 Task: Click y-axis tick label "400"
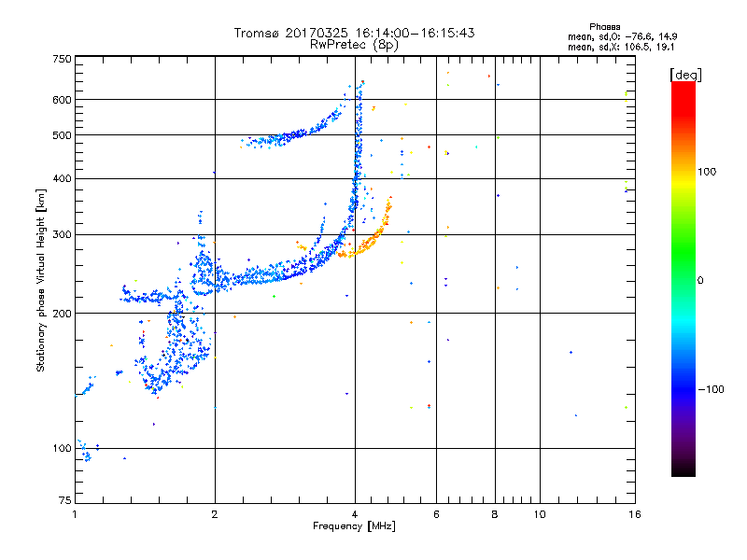click(x=62, y=178)
